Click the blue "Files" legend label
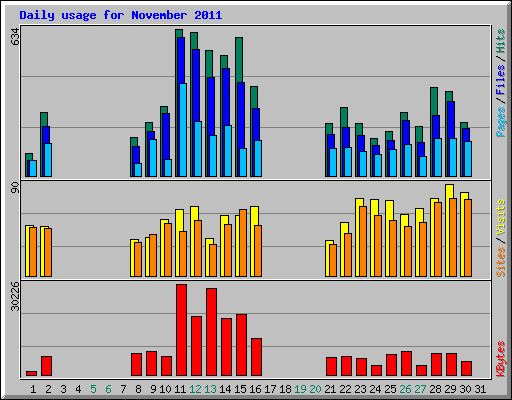The height and width of the screenshot is (400, 512). pyautogui.click(x=500, y=79)
